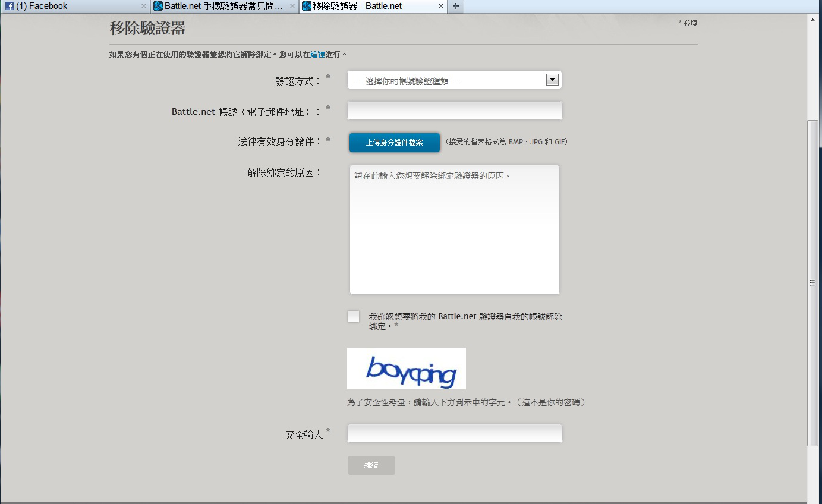Click the accepted file formats note (BMP、JPG 和 GIF)
822x504 pixels.
[x=506, y=143]
